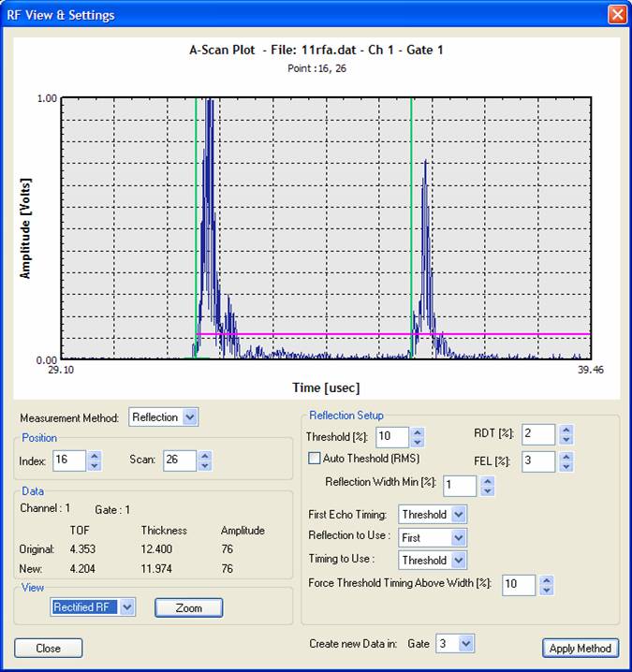Click the Close button at bottom left
This screenshot has width=632, height=672.
[x=49, y=648]
